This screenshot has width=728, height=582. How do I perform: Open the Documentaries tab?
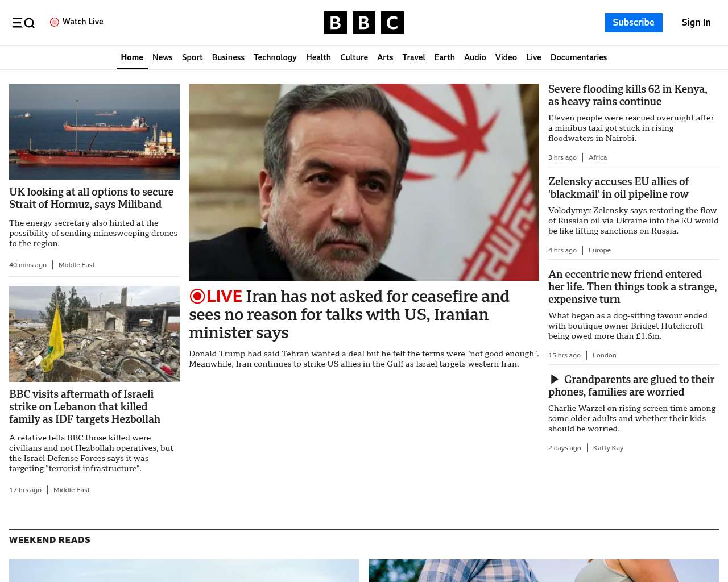point(578,57)
